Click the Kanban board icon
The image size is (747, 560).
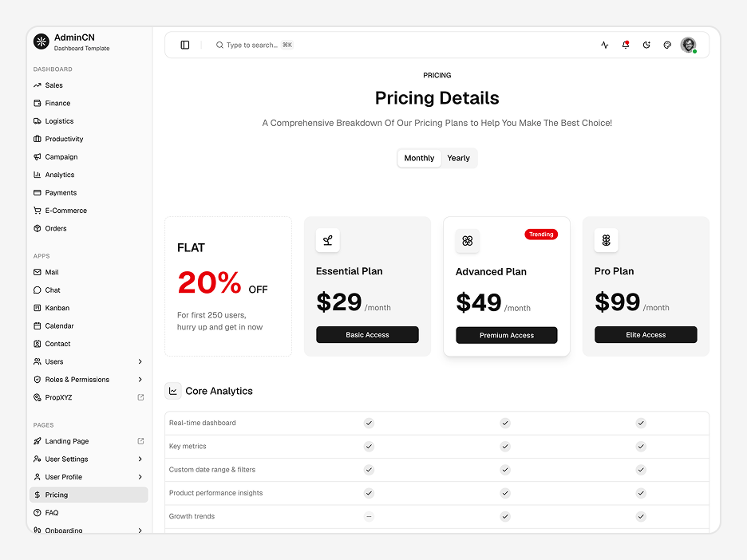[x=38, y=308]
